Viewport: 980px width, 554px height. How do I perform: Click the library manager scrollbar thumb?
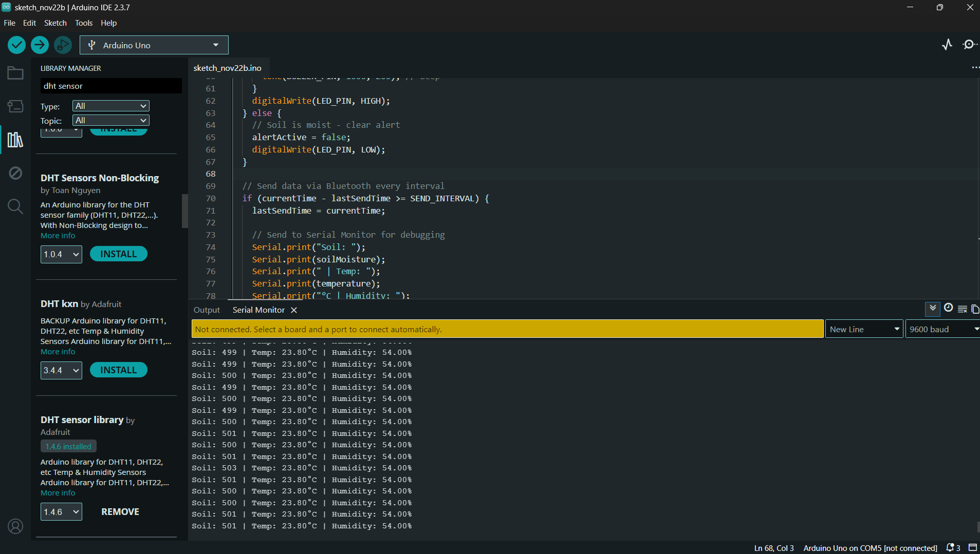click(x=185, y=211)
